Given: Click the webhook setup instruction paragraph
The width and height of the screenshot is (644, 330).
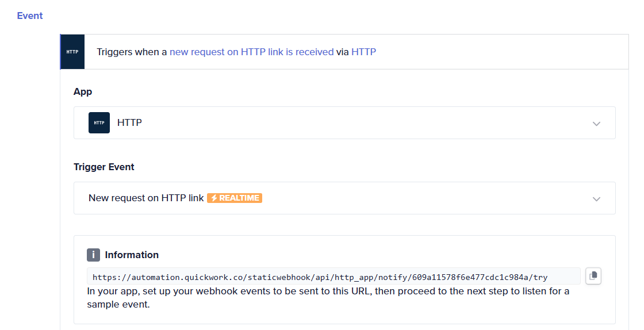Looking at the screenshot, I should 328,298.
